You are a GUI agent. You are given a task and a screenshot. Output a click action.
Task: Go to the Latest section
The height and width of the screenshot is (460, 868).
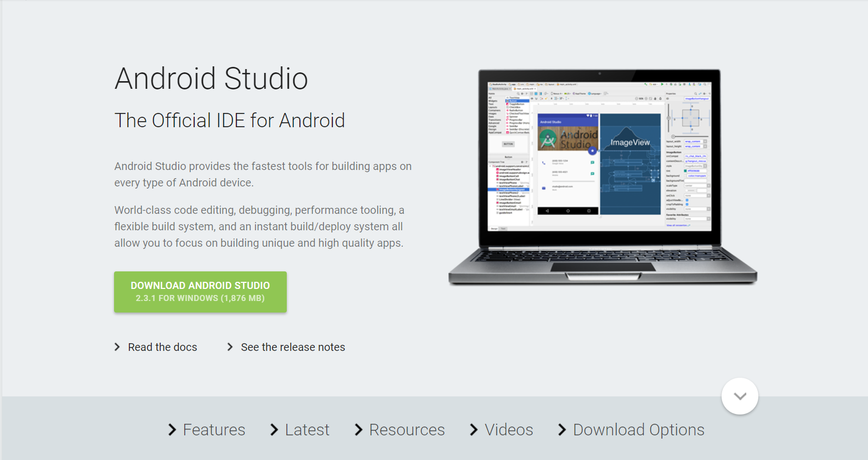click(307, 430)
